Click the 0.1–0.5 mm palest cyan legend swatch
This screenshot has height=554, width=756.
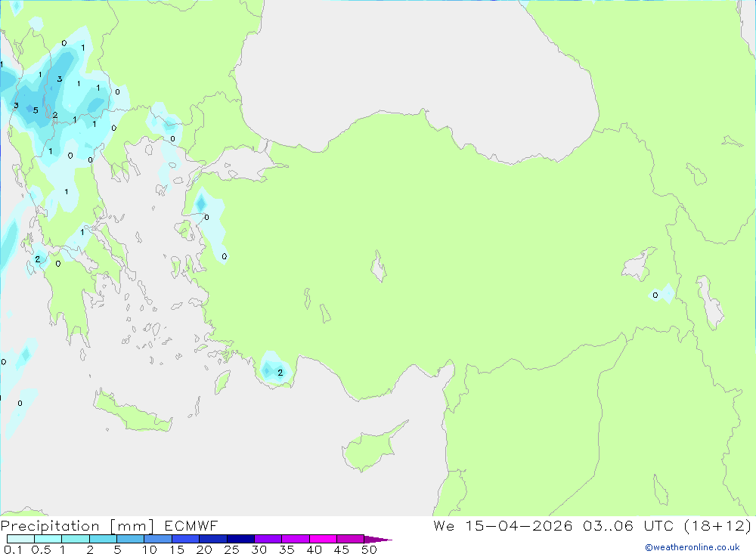(x=20, y=539)
